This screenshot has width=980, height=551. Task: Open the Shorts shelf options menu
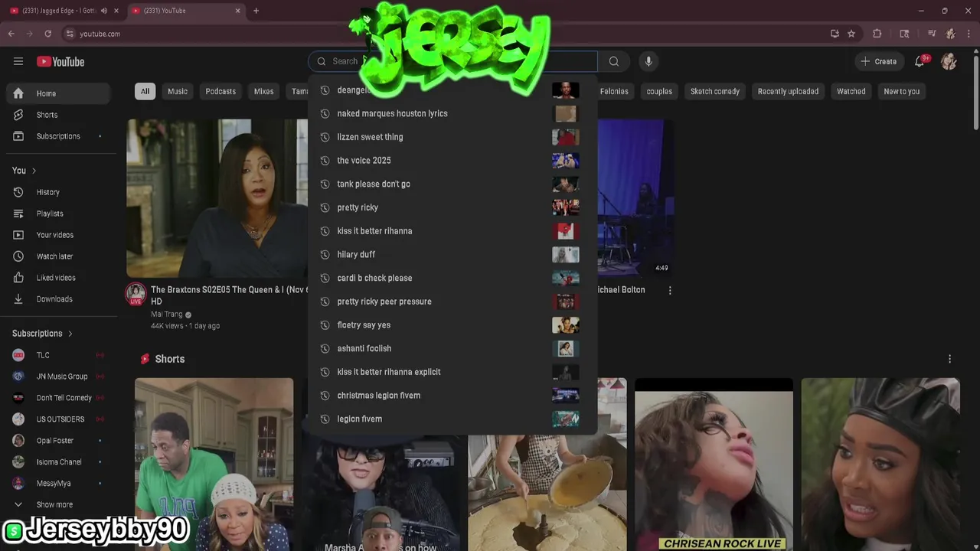pos(949,359)
